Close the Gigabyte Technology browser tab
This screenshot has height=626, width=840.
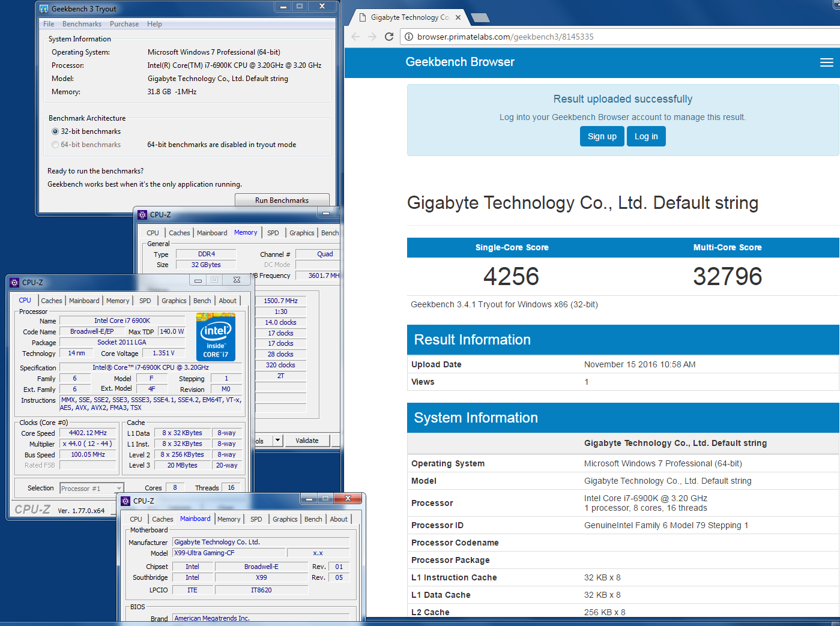tap(458, 17)
